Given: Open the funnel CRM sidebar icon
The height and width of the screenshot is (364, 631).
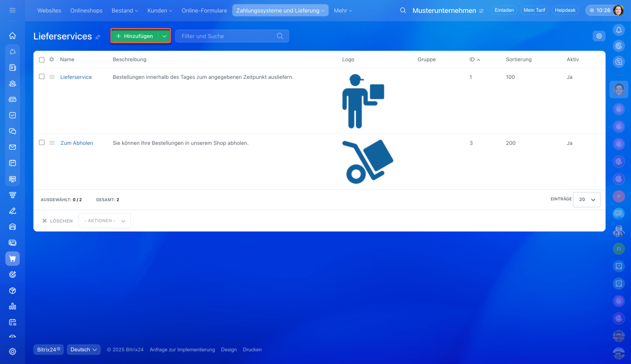Looking at the screenshot, I should (x=12, y=195).
